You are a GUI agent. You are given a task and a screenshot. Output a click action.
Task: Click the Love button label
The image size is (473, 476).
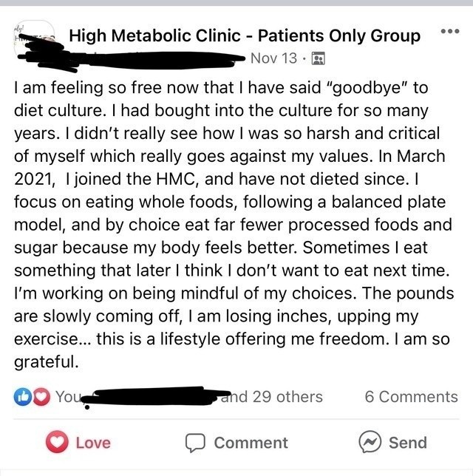(93, 443)
